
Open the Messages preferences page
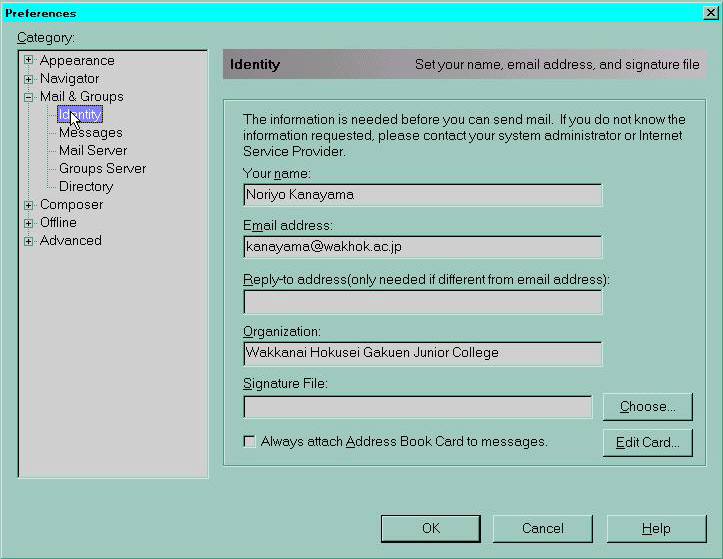[90, 133]
